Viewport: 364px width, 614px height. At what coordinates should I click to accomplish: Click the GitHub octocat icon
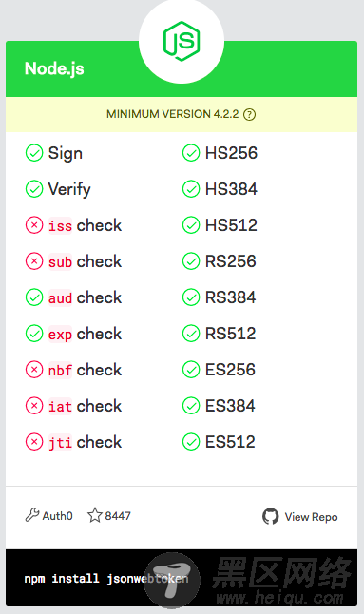271,516
